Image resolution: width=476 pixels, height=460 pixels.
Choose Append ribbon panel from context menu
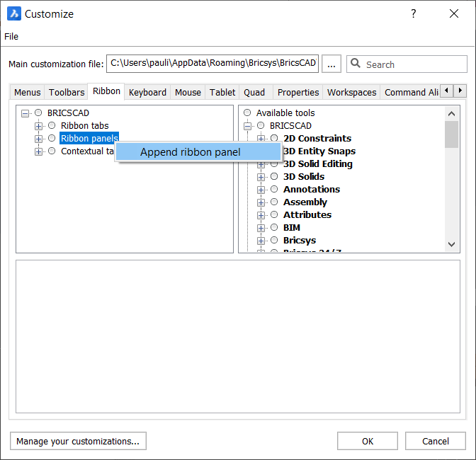click(198, 152)
